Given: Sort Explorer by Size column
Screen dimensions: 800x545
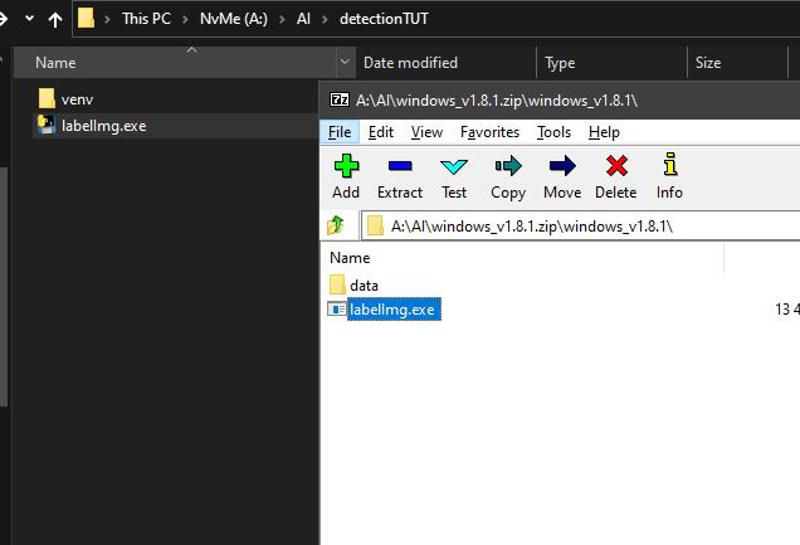Looking at the screenshot, I should 738,62.
